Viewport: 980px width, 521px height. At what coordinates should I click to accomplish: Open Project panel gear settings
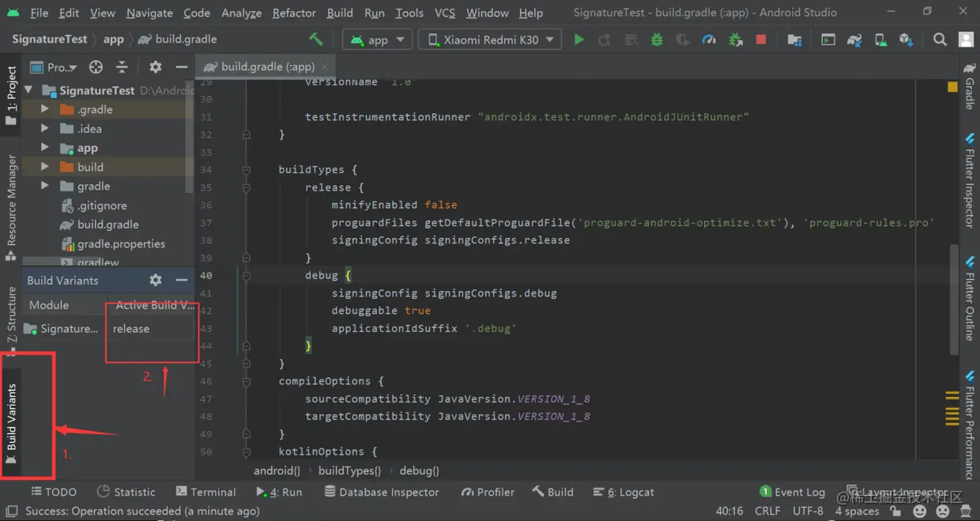pos(156,67)
